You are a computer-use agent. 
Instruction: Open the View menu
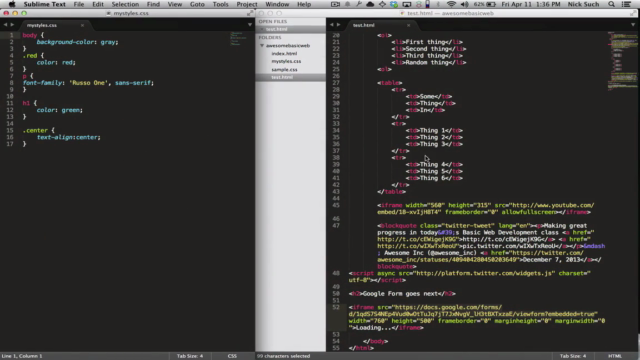[x=175, y=4]
